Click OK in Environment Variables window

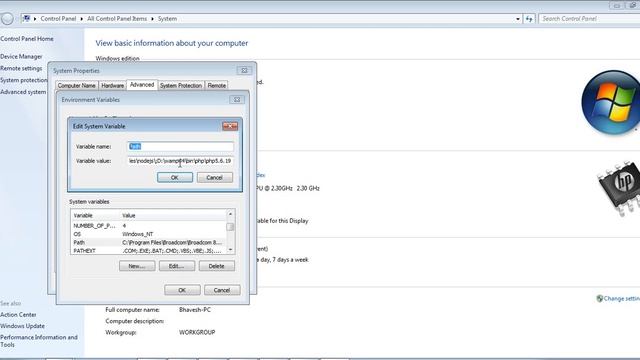[182, 290]
